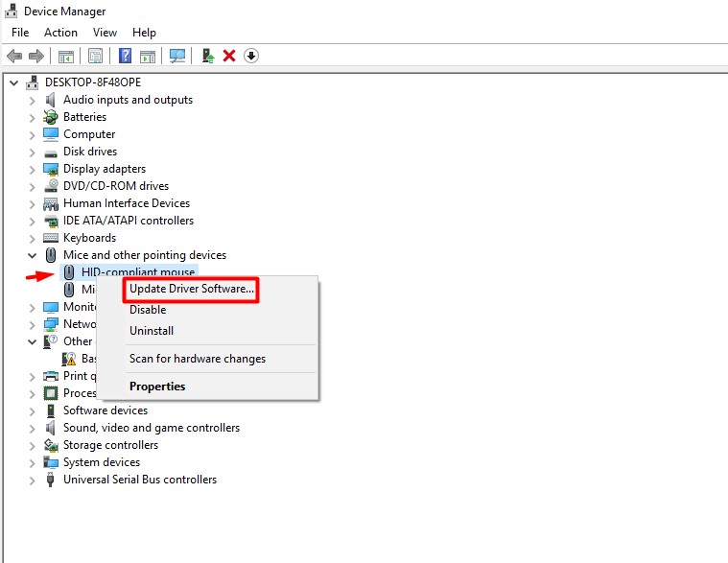Click the HID-compliant mouse device icon

coord(69,272)
